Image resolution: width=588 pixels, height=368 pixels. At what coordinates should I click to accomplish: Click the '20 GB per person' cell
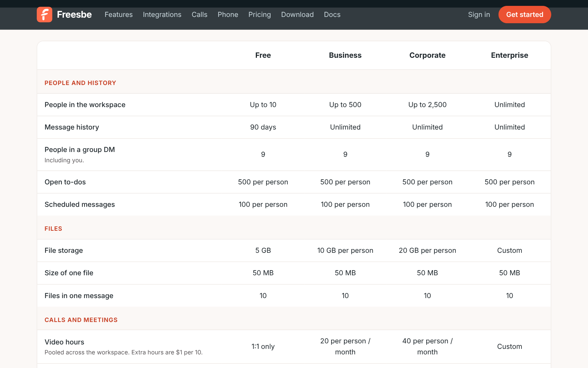(427, 251)
